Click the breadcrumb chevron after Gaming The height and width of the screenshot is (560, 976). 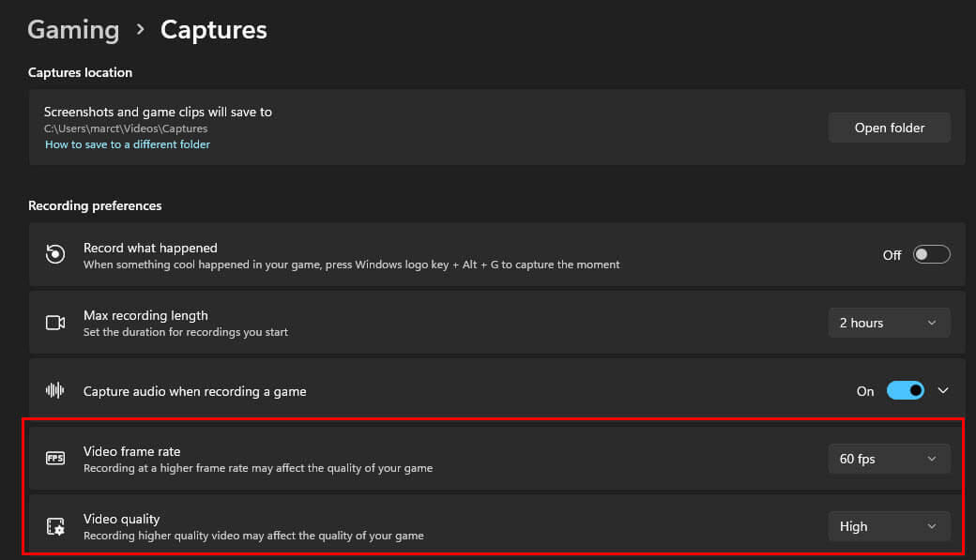pyautogui.click(x=140, y=29)
